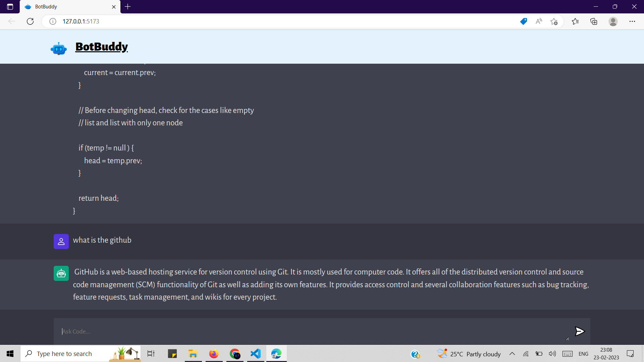The image size is (644, 362).
Task: Show hidden system tray icons
Action: [512, 354]
